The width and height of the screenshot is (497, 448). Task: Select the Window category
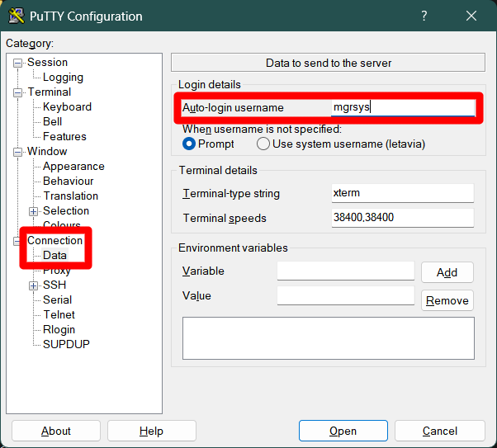click(x=47, y=152)
